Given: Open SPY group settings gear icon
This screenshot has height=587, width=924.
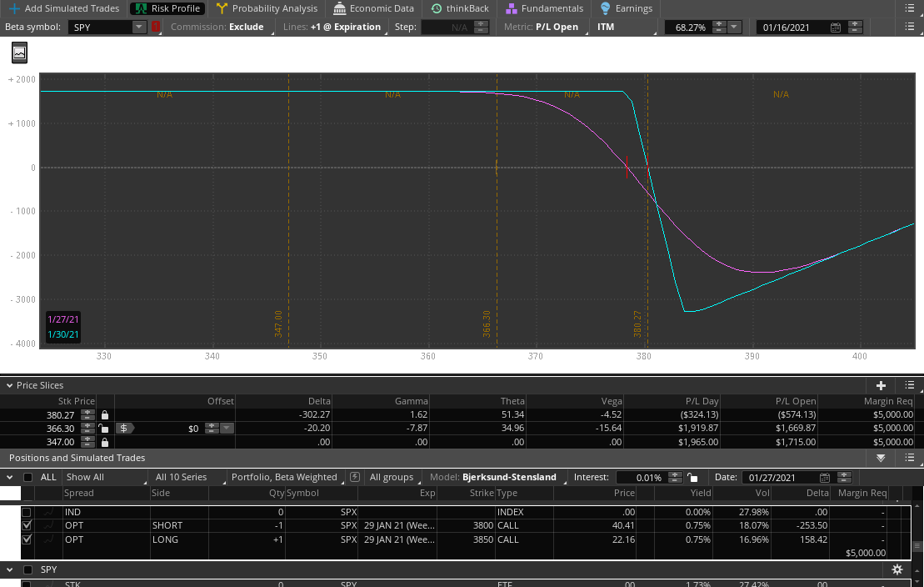Looking at the screenshot, I should [897, 569].
